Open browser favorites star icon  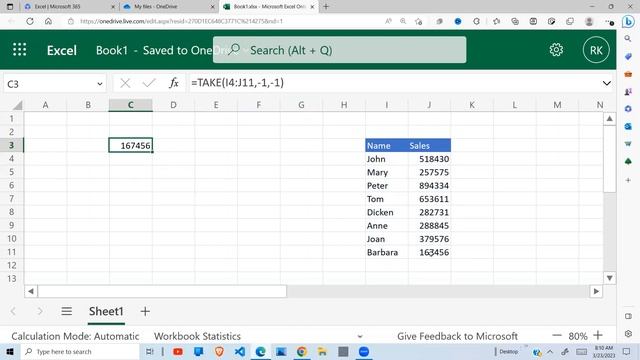tap(496, 21)
